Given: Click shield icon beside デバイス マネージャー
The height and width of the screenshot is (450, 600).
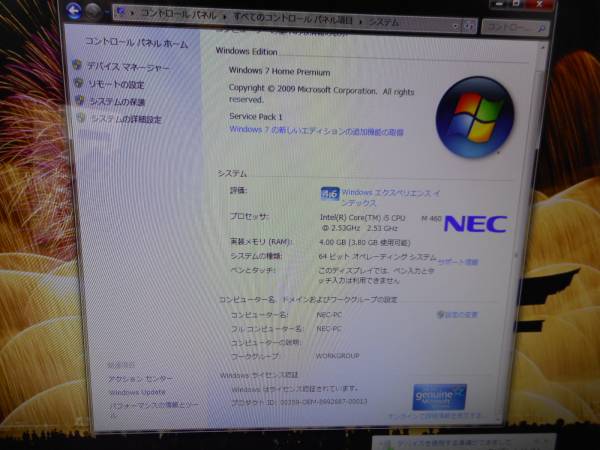Looking at the screenshot, I should [x=77, y=65].
